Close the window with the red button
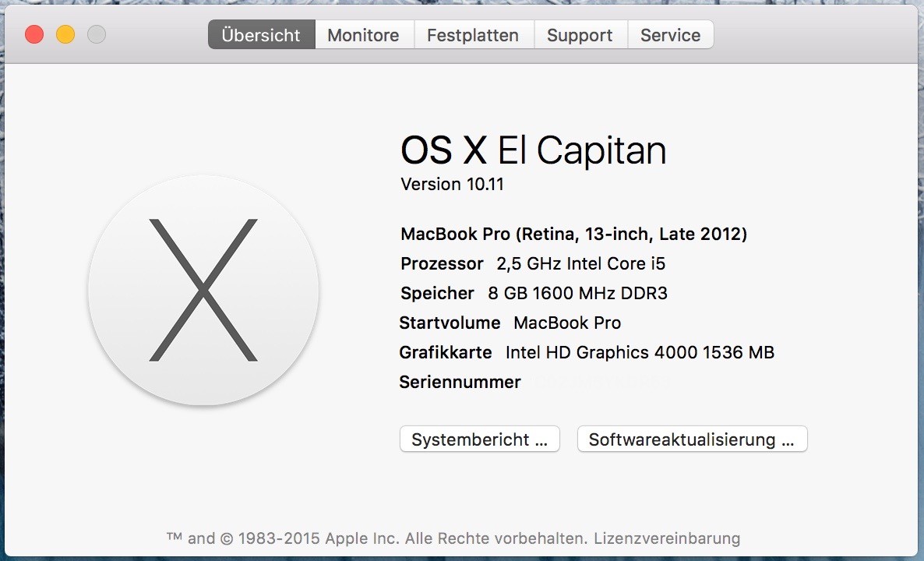924x561 pixels. (x=34, y=34)
